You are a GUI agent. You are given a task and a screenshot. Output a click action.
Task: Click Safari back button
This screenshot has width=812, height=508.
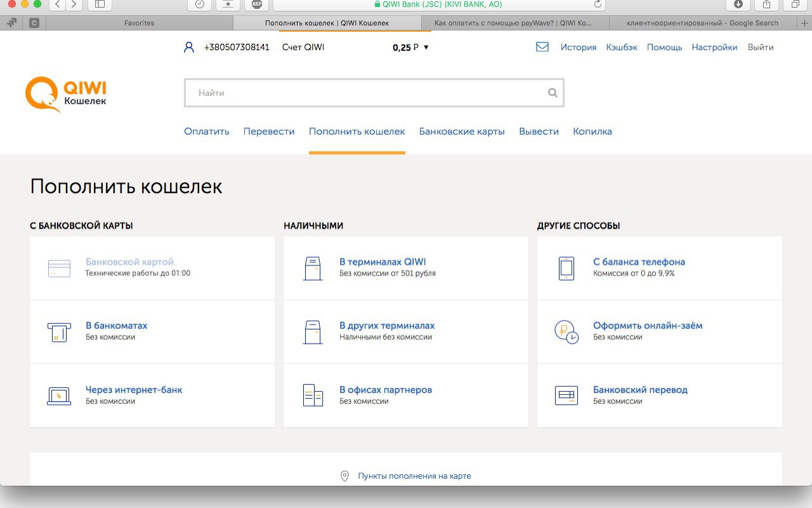click(x=57, y=4)
